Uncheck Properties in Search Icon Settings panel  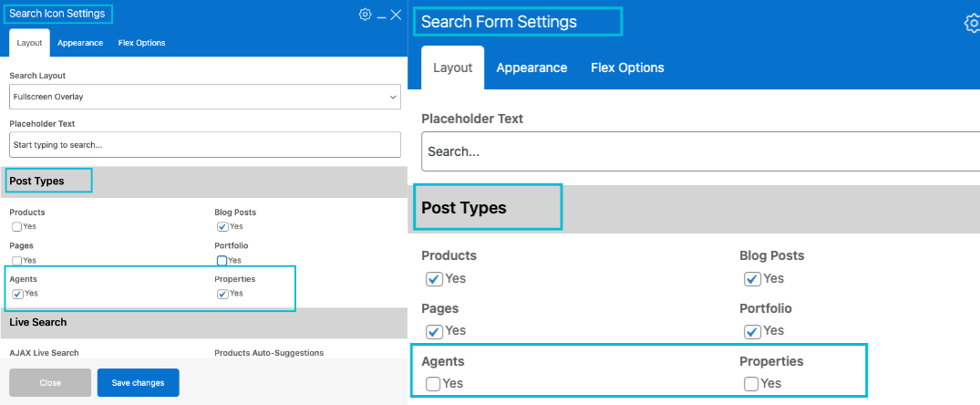pyautogui.click(x=222, y=294)
